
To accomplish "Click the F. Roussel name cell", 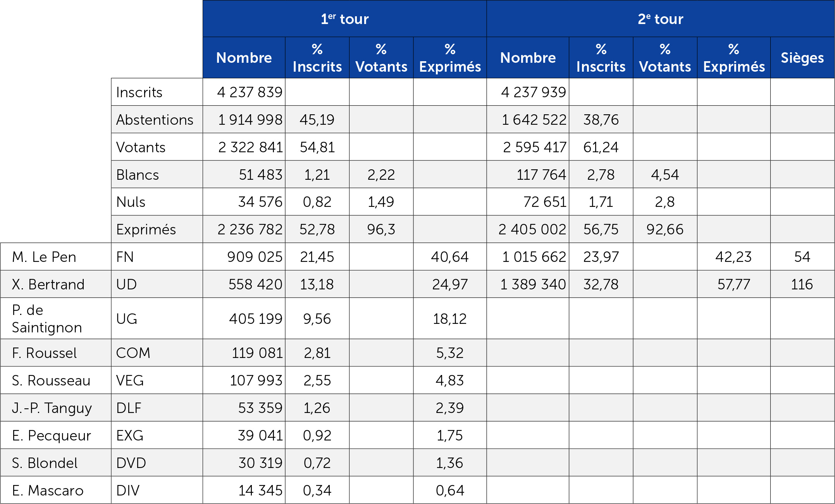I will tap(56, 353).
